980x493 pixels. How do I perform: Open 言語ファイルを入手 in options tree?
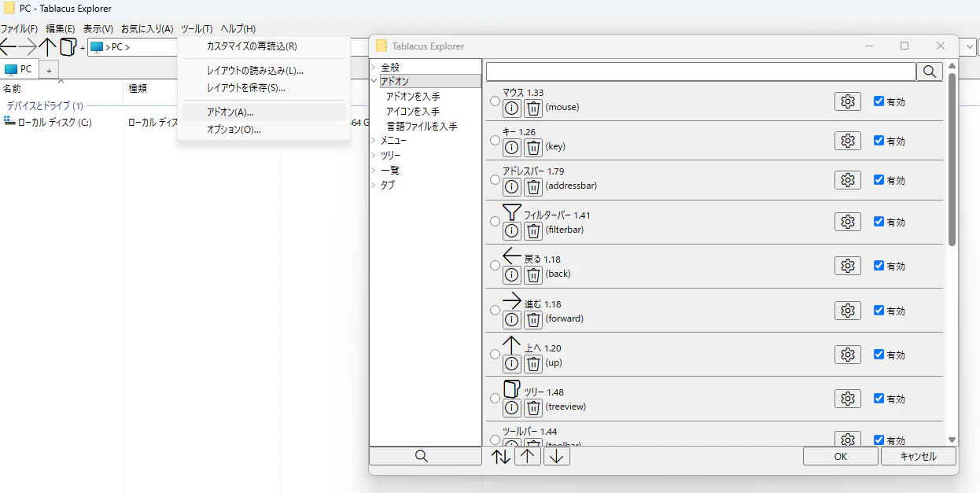(422, 126)
